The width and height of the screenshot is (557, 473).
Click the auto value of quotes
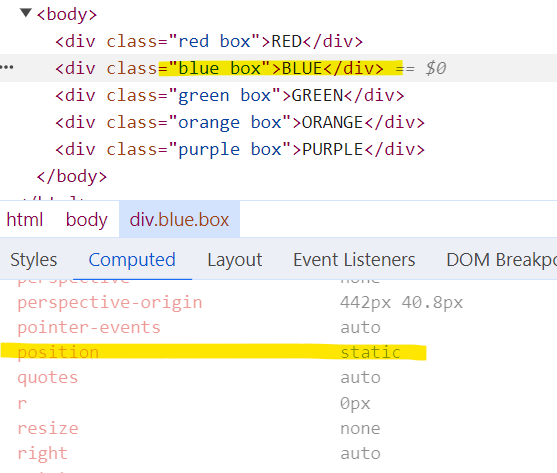click(x=360, y=377)
